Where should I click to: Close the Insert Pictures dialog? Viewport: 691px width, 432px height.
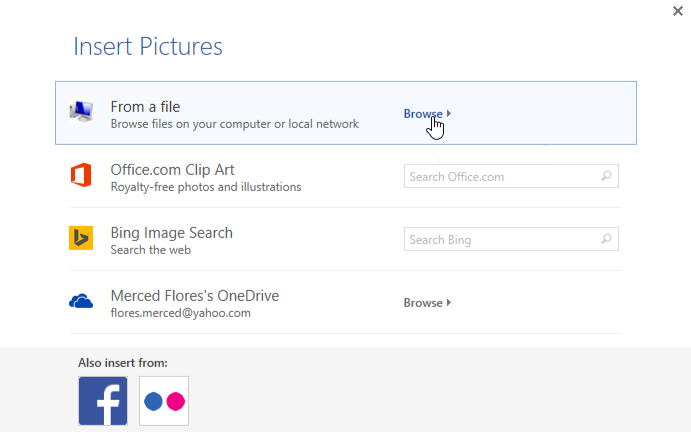point(680,10)
